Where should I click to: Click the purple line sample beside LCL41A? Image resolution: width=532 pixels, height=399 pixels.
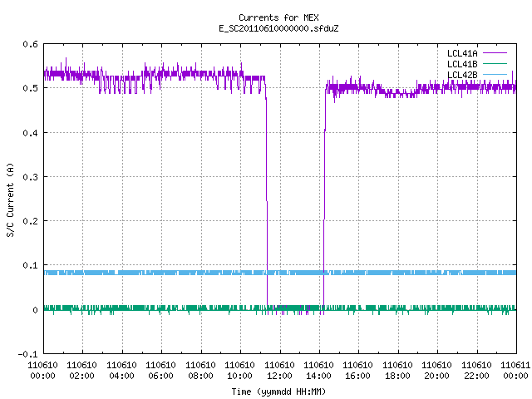point(495,53)
